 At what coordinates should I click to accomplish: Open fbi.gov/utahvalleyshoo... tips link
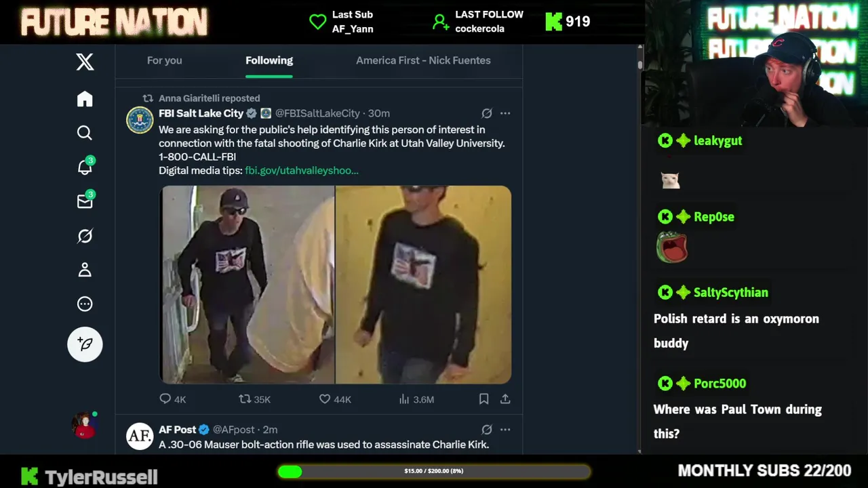pyautogui.click(x=302, y=170)
